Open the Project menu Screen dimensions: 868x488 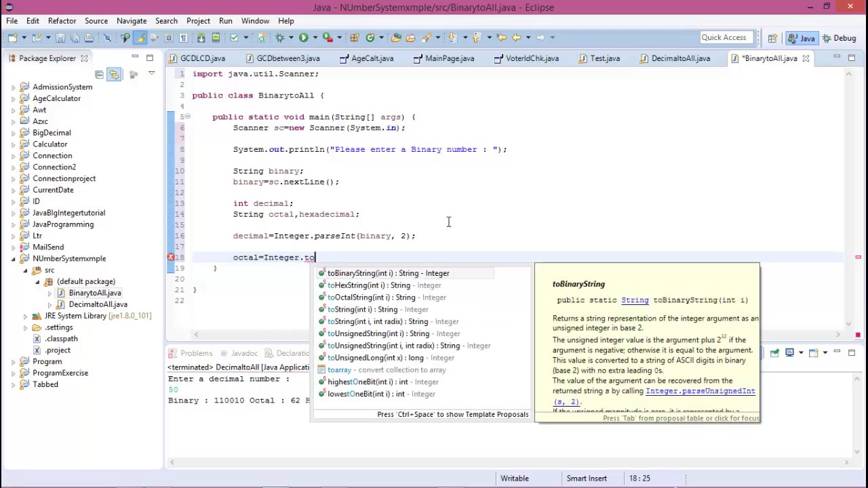[x=199, y=21]
